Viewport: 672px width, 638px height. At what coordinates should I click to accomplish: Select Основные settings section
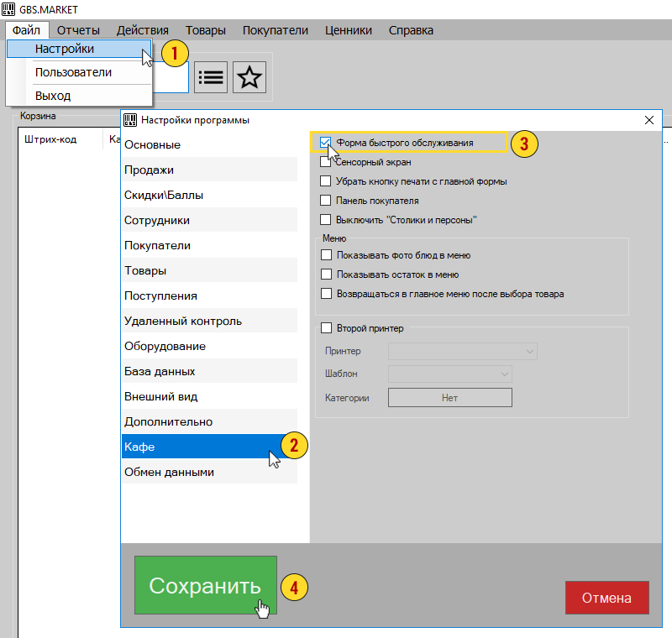pos(209,144)
